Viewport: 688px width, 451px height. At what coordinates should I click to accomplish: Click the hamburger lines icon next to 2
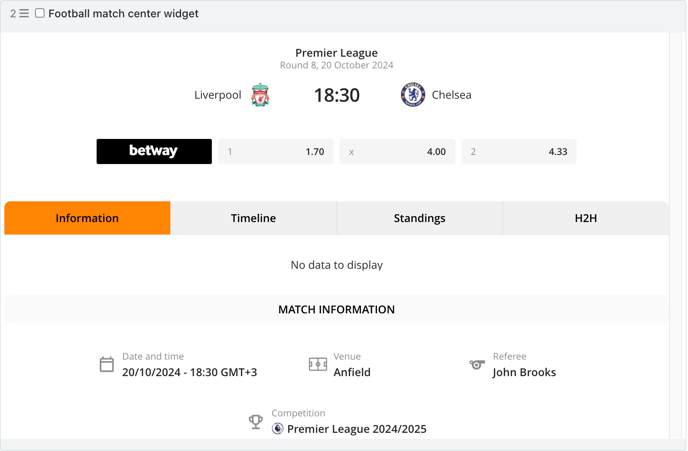pos(24,14)
